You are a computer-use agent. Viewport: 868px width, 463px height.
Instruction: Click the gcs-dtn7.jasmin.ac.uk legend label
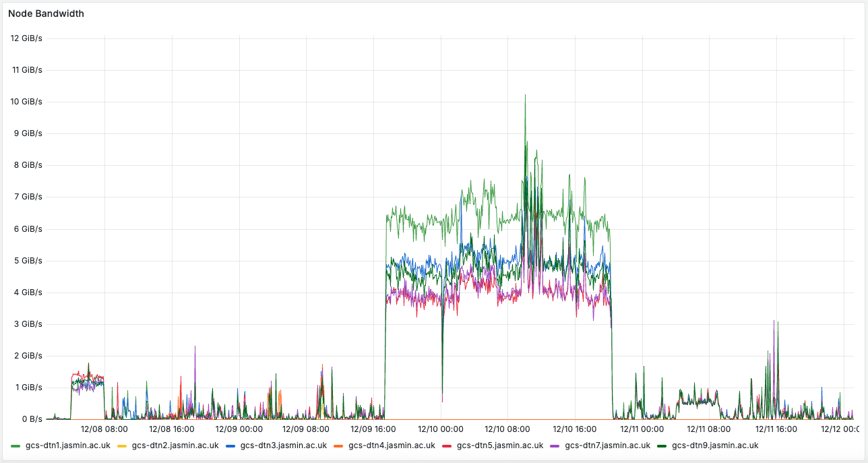coord(608,445)
